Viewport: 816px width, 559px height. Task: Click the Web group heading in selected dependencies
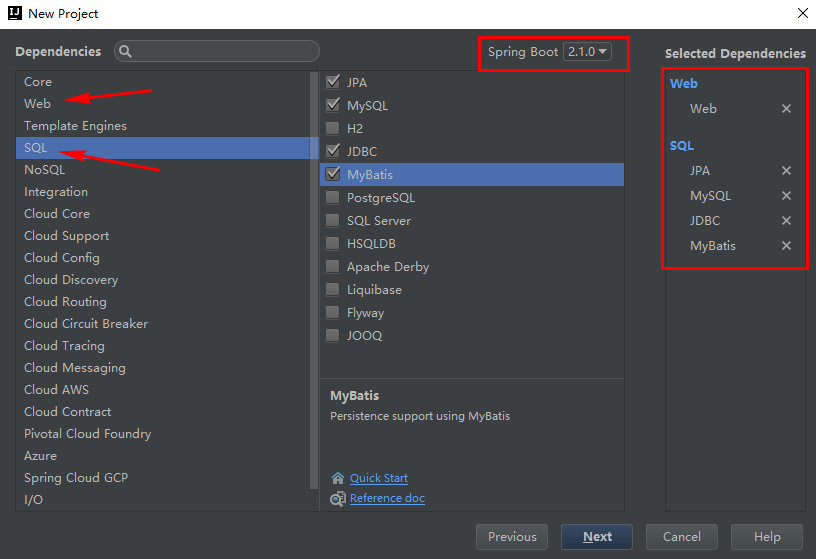pyautogui.click(x=684, y=84)
